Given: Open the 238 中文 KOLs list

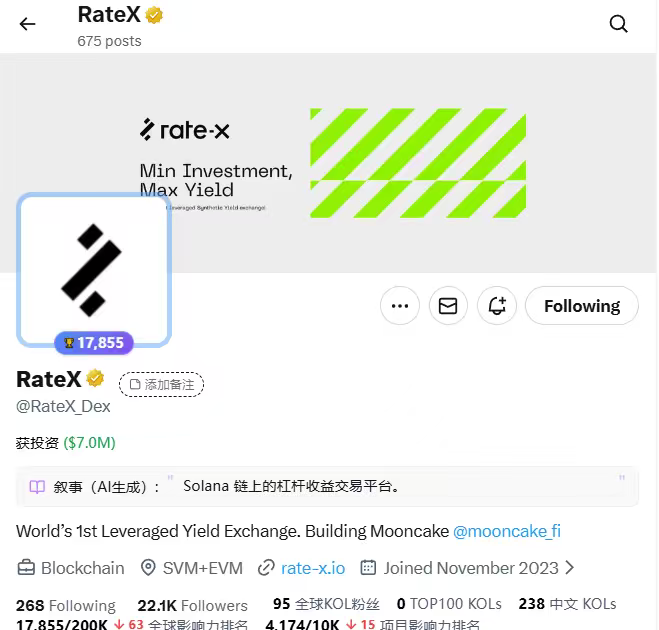Looking at the screenshot, I should click(567, 604).
